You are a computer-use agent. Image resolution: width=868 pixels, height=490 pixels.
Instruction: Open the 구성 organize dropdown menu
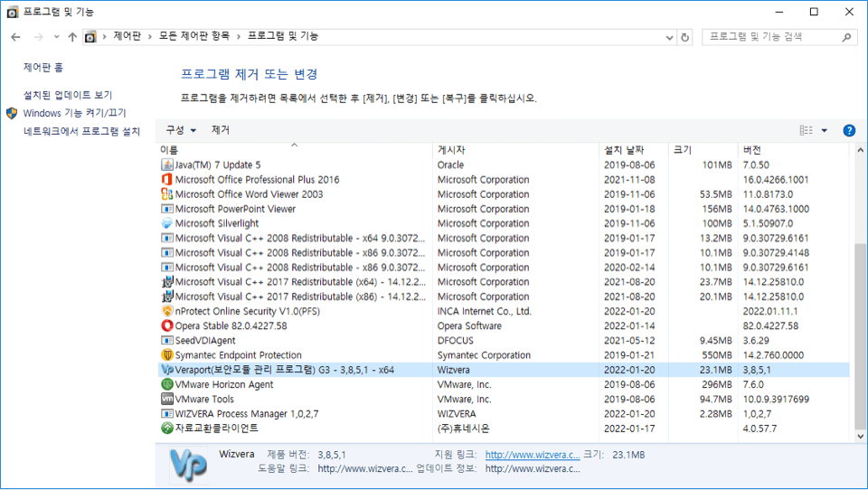[180, 130]
